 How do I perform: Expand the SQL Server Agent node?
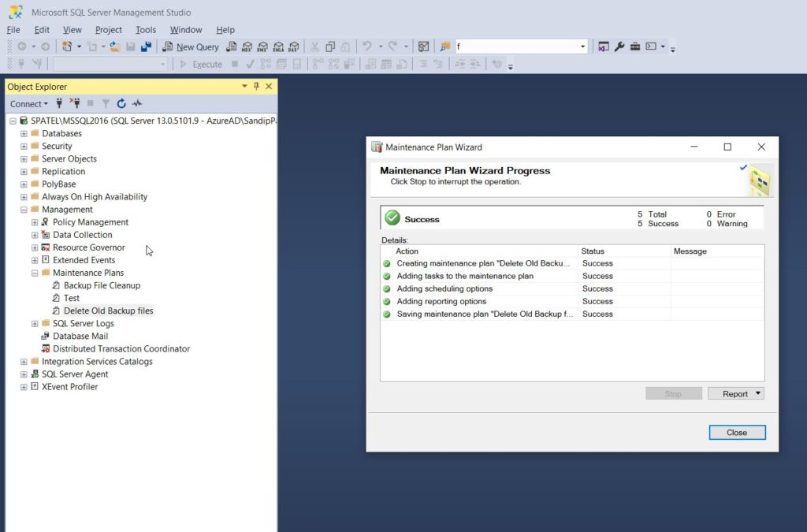(24, 374)
